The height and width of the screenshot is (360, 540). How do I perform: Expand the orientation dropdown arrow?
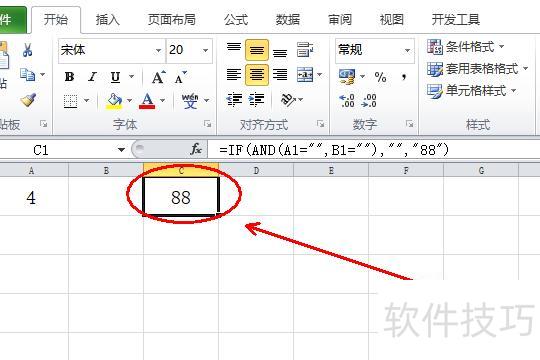click(x=301, y=100)
